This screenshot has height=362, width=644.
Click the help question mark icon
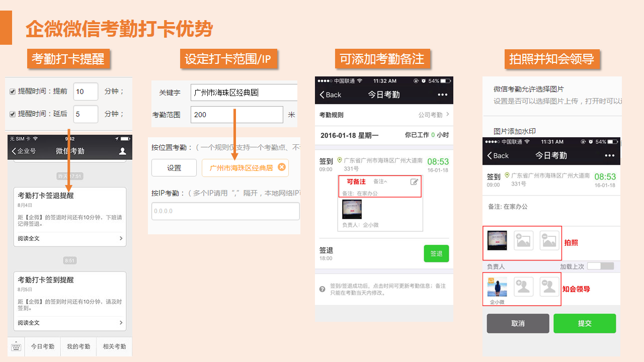click(x=323, y=289)
